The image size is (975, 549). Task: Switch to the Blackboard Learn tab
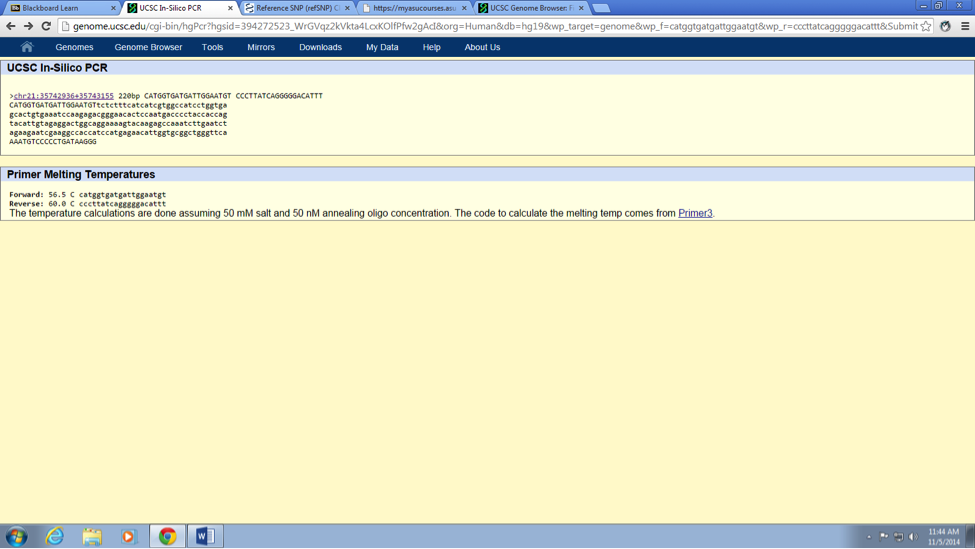coord(58,8)
